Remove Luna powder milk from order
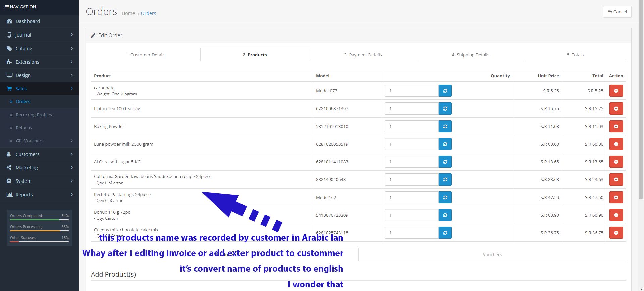Screen dimensions: 644x291 [616, 144]
